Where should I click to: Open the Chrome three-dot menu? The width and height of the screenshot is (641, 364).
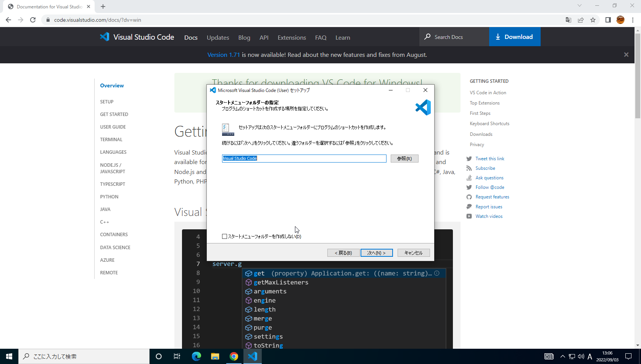(633, 20)
